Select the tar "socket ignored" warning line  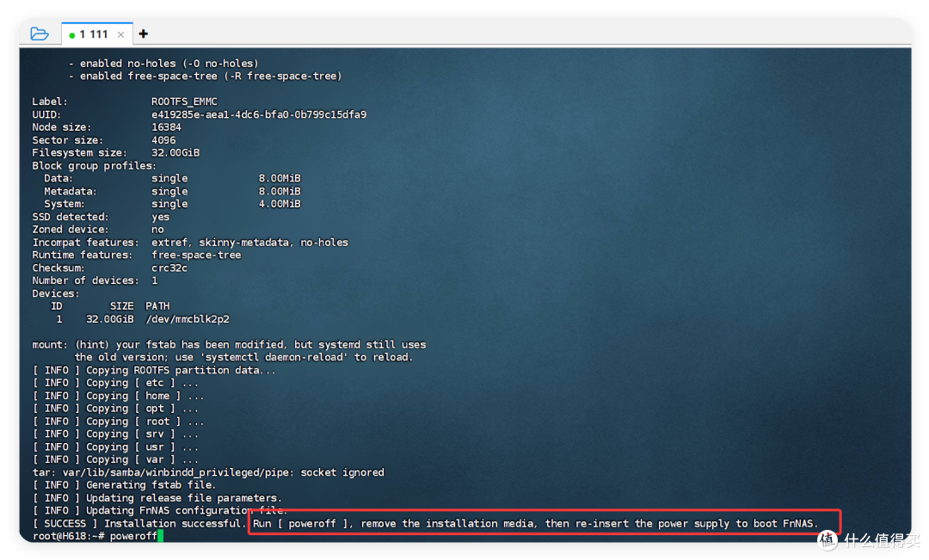pyautogui.click(x=208, y=472)
